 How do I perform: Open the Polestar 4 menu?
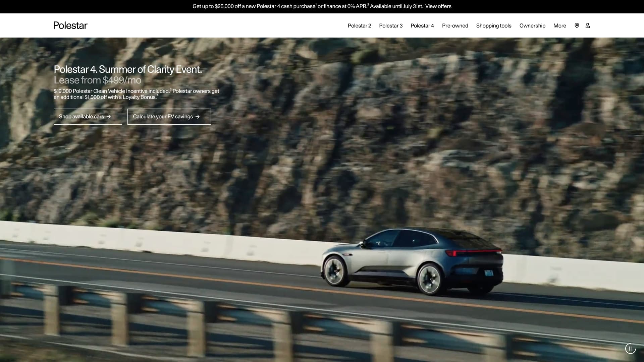click(x=422, y=25)
